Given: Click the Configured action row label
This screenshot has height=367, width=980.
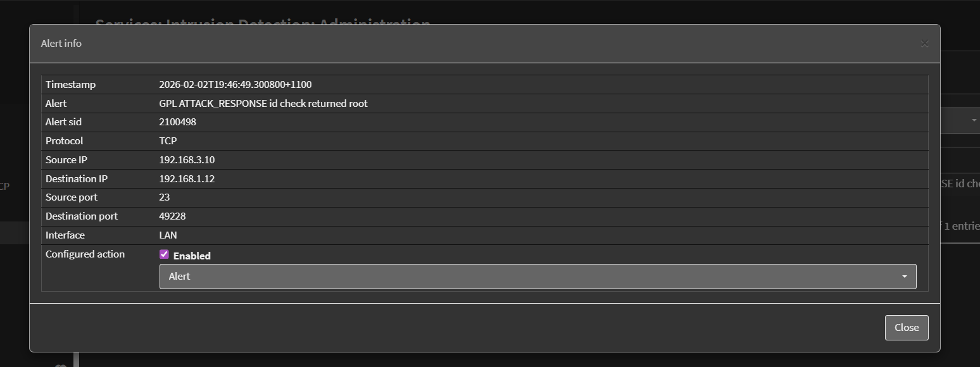Looking at the screenshot, I should [85, 254].
